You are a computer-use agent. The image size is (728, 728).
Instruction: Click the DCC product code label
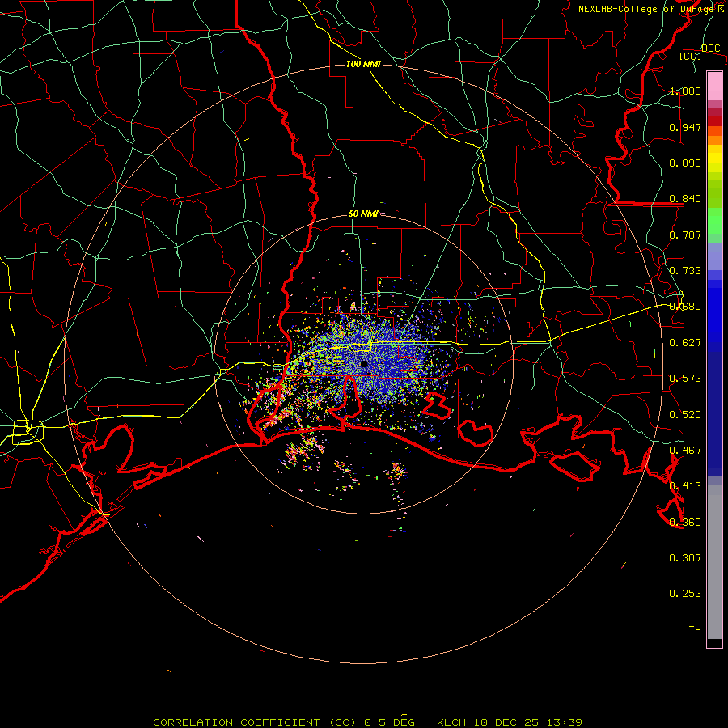tap(711, 48)
